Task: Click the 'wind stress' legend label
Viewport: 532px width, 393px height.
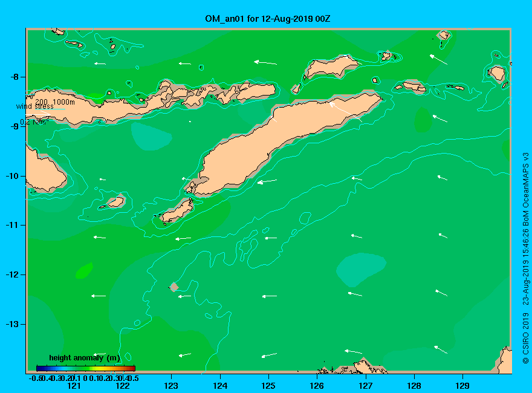Action: (35, 106)
